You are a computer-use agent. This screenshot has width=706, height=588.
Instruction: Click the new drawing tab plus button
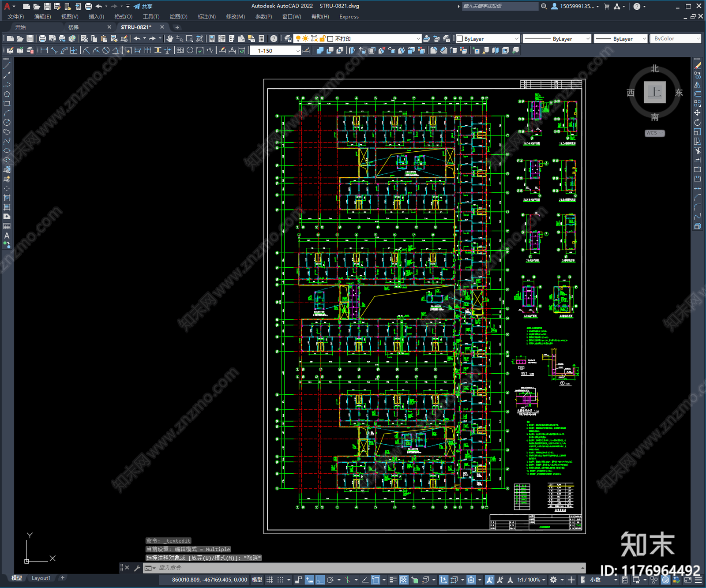[x=177, y=27]
